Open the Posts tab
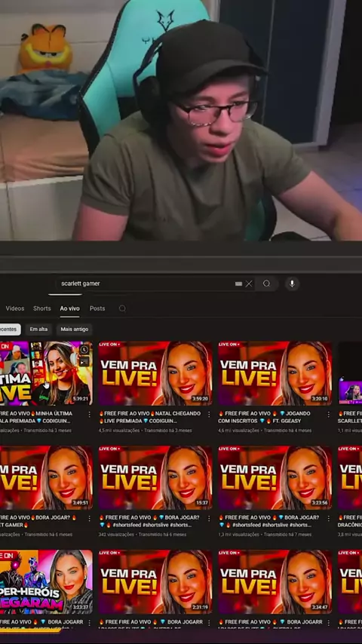Viewport: 362px width, 644px height. [97, 308]
